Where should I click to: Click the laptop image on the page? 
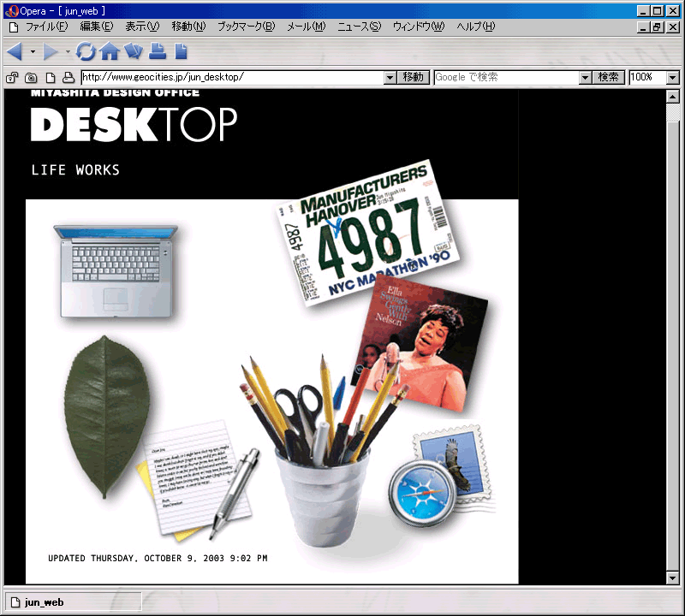(116, 271)
